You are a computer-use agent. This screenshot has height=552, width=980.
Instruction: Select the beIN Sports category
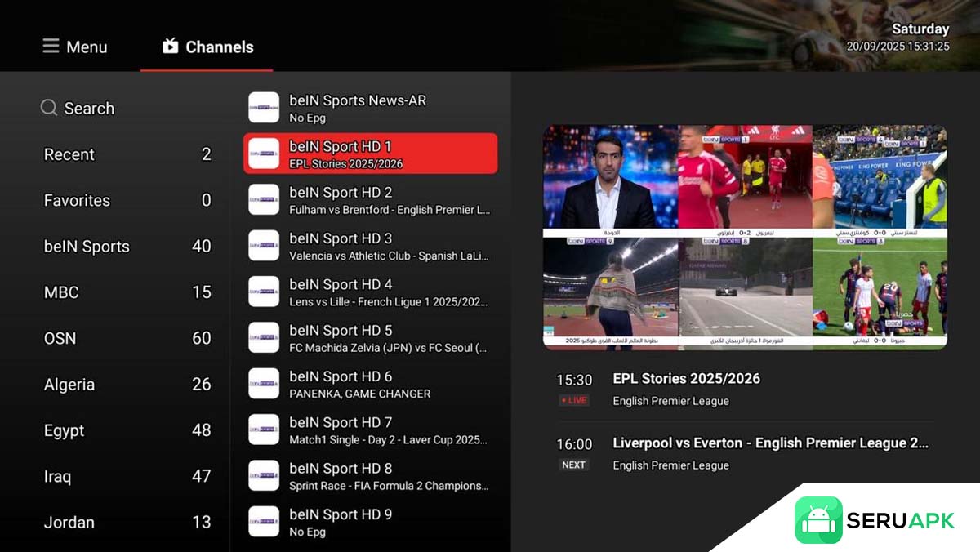tap(127, 247)
